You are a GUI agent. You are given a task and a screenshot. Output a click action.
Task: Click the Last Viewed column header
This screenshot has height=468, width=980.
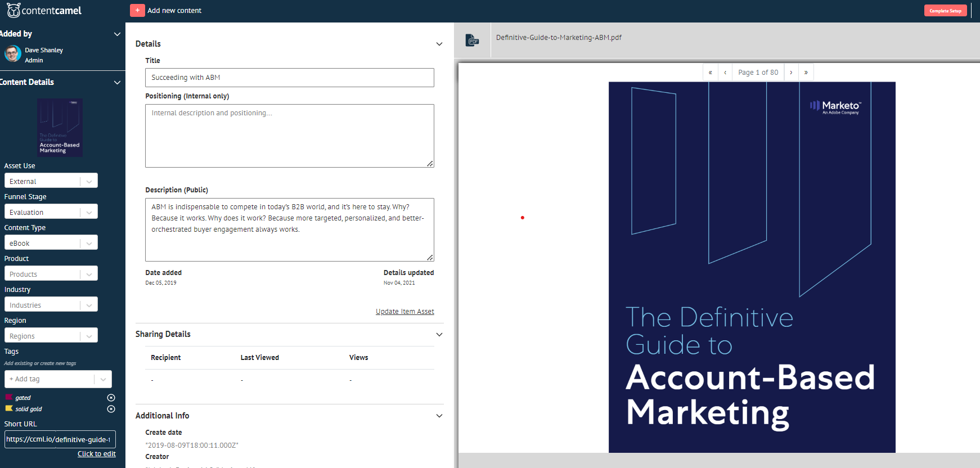click(x=260, y=358)
